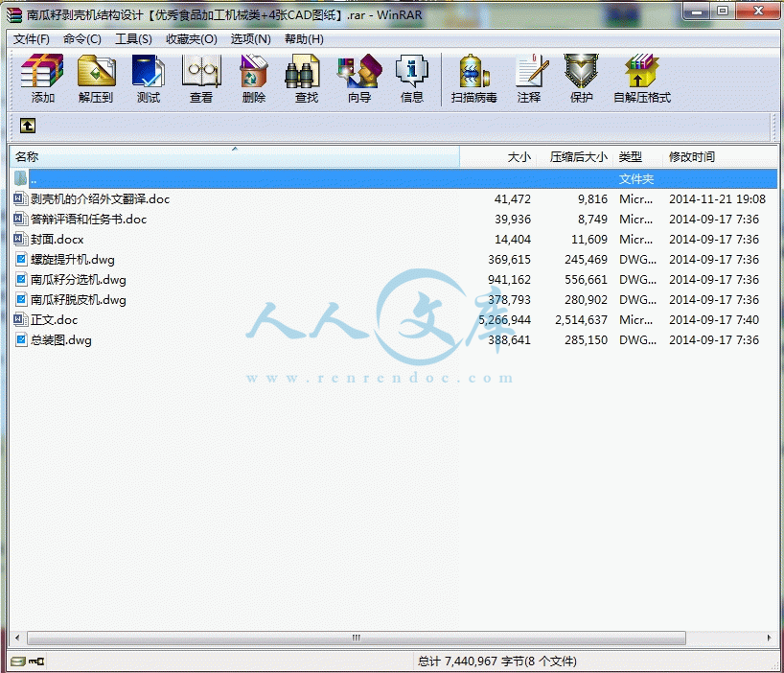Select file 南瓜籽脱皮机.dwg
Image resolution: width=784 pixels, height=673 pixels.
tap(79, 299)
